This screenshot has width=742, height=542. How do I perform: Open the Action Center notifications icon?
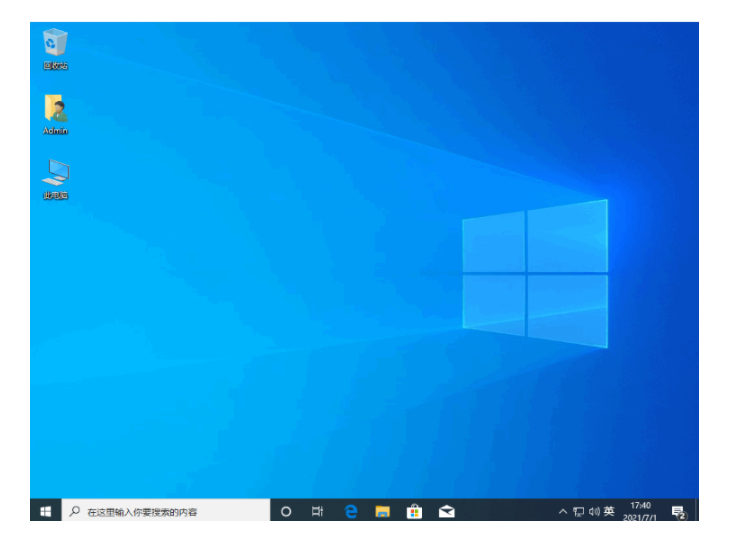[677, 511]
